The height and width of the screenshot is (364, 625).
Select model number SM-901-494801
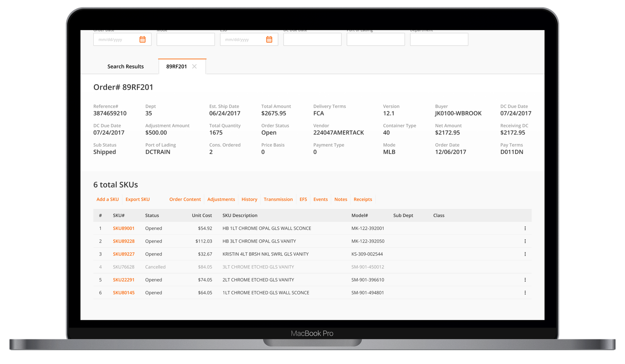(x=368, y=293)
